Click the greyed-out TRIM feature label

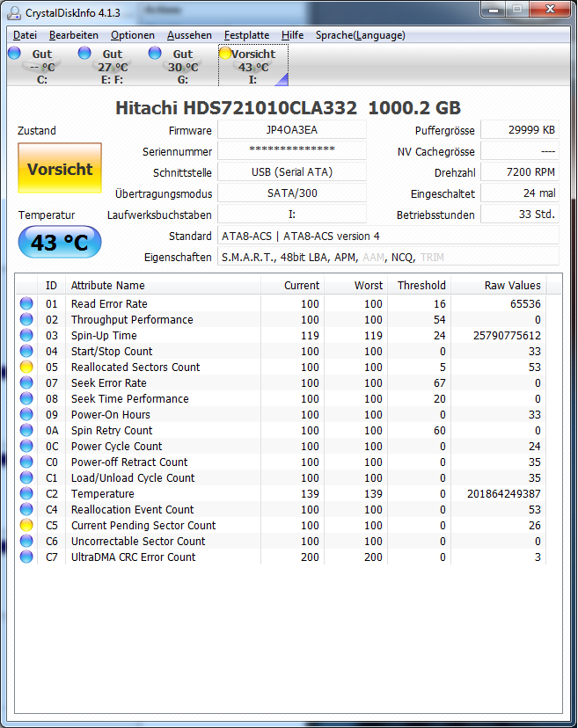tap(432, 258)
